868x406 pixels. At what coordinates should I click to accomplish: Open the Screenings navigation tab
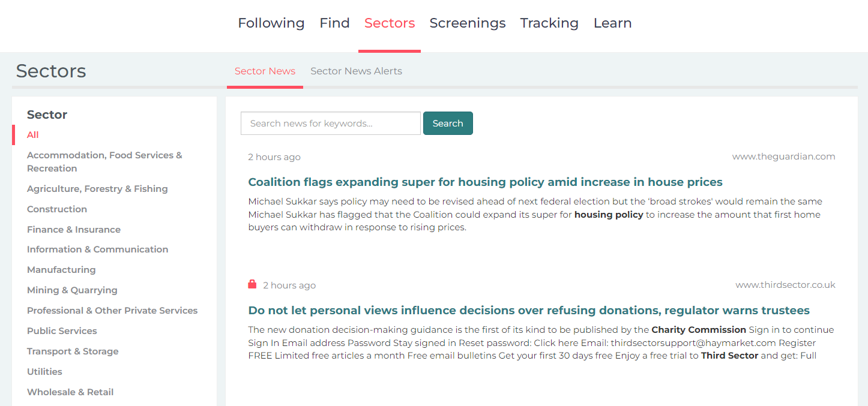pyautogui.click(x=467, y=23)
